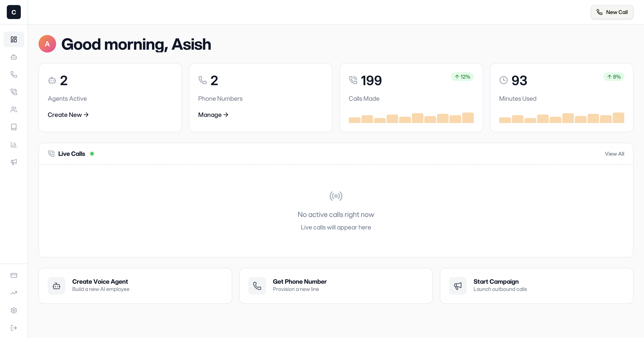Open contacts using the people icon

click(x=14, y=109)
